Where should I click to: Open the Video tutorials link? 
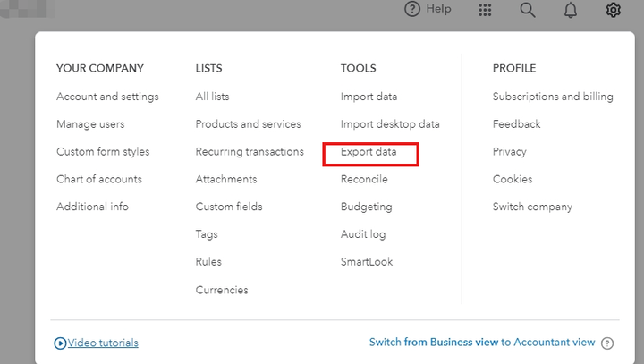(103, 343)
